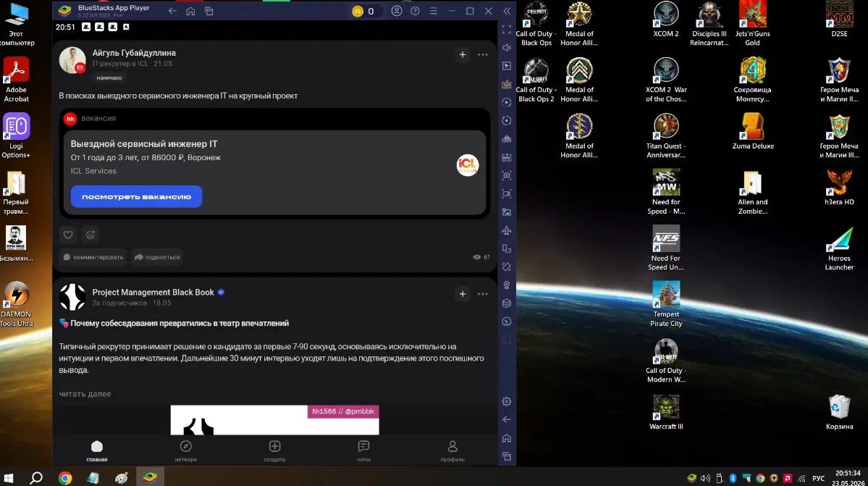The image size is (868, 486).
Task: Open Titan Quest Anniversary desktop shortcut
Action: coord(666,135)
